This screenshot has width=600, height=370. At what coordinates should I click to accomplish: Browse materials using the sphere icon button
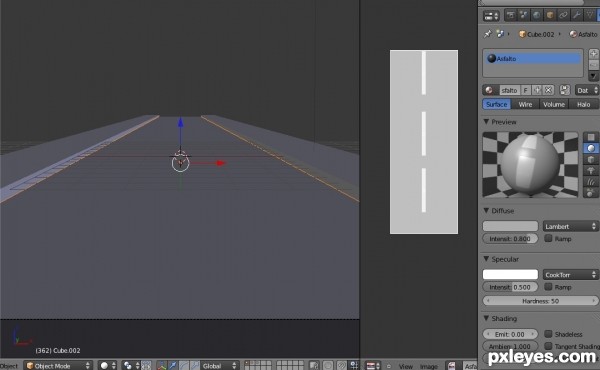point(490,90)
